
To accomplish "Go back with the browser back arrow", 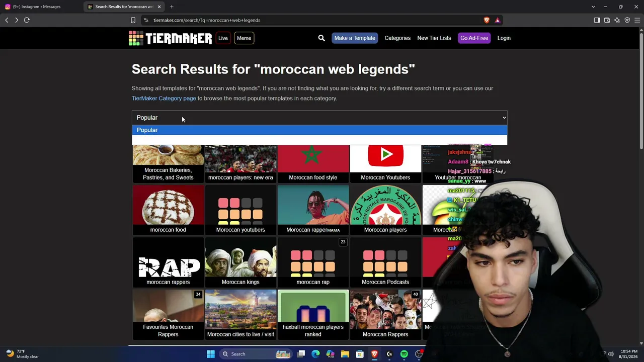I will (x=7, y=20).
